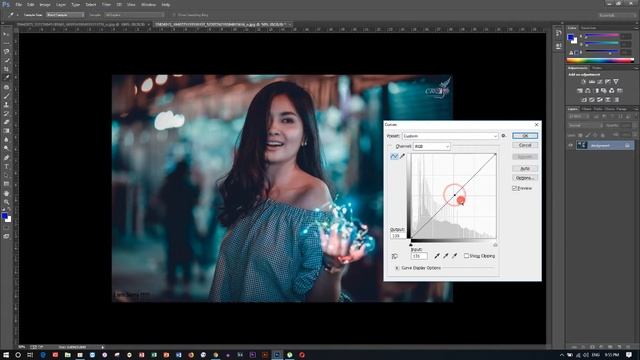The width and height of the screenshot is (640, 360).
Task: Select the Background layer thumbnail
Action: [x=582, y=145]
